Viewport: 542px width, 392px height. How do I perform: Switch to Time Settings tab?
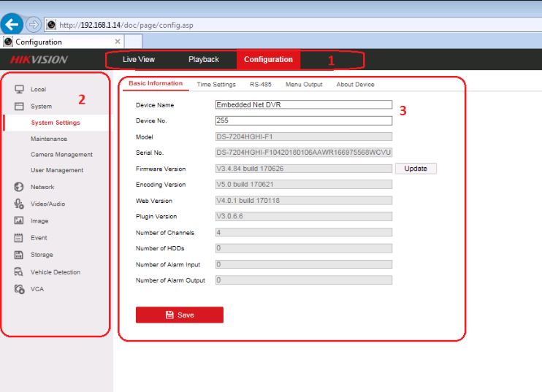click(x=216, y=85)
